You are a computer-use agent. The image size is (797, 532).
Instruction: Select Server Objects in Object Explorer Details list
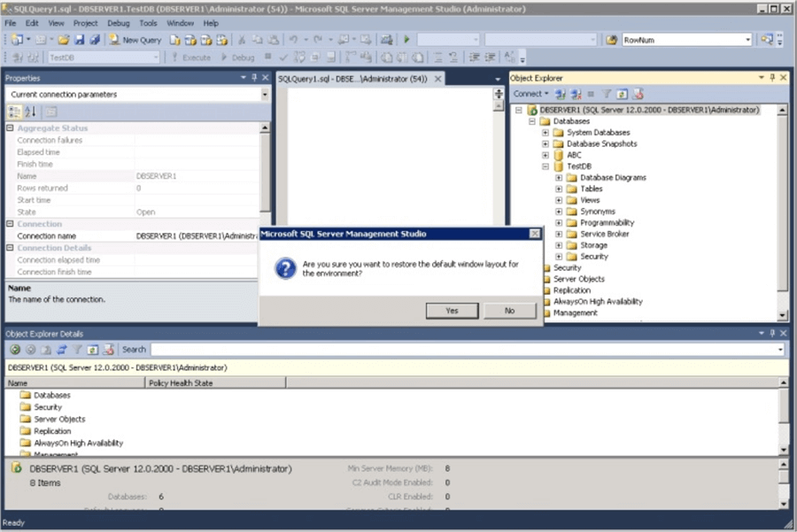[x=59, y=420]
